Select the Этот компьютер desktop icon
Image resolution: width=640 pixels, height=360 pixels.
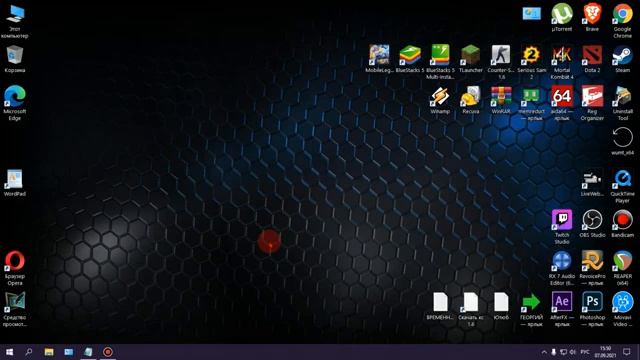[15, 20]
